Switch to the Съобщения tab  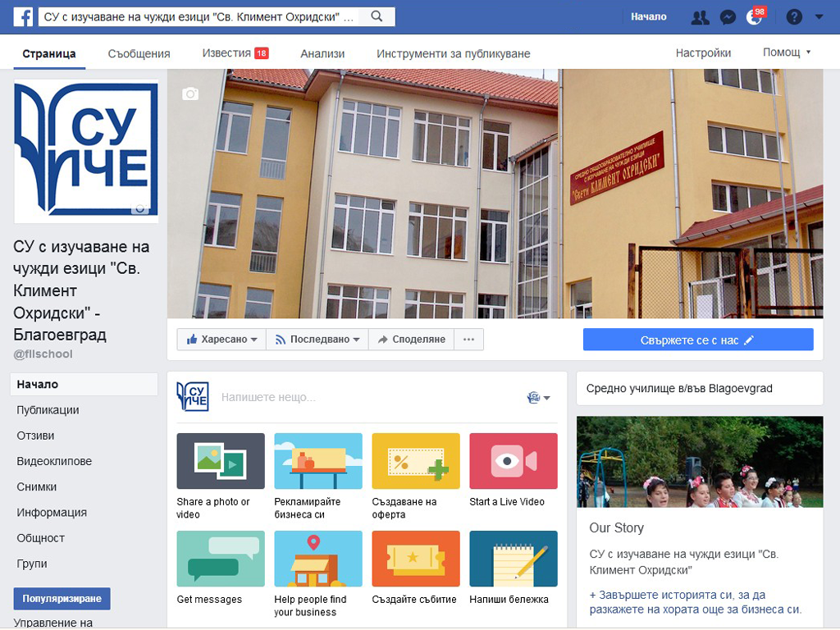[139, 53]
